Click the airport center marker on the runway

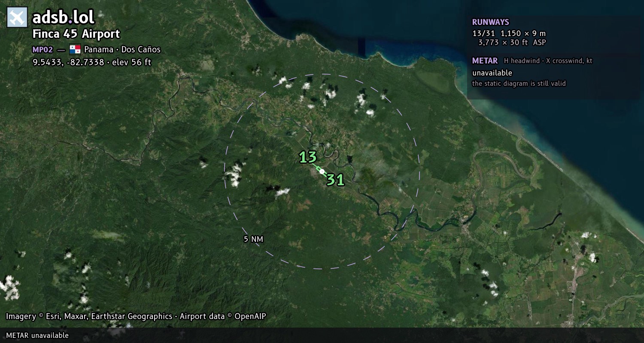(x=322, y=171)
